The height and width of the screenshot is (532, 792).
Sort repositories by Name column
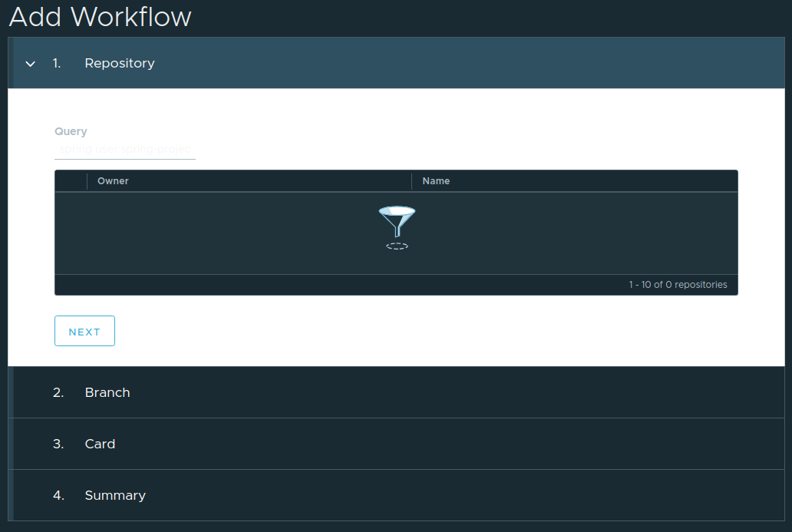[436, 181]
